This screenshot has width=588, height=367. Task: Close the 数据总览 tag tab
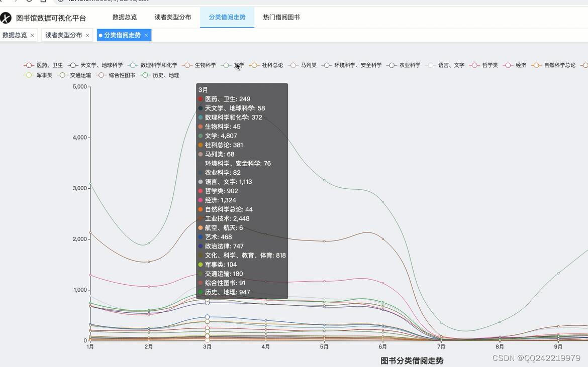[x=32, y=35]
